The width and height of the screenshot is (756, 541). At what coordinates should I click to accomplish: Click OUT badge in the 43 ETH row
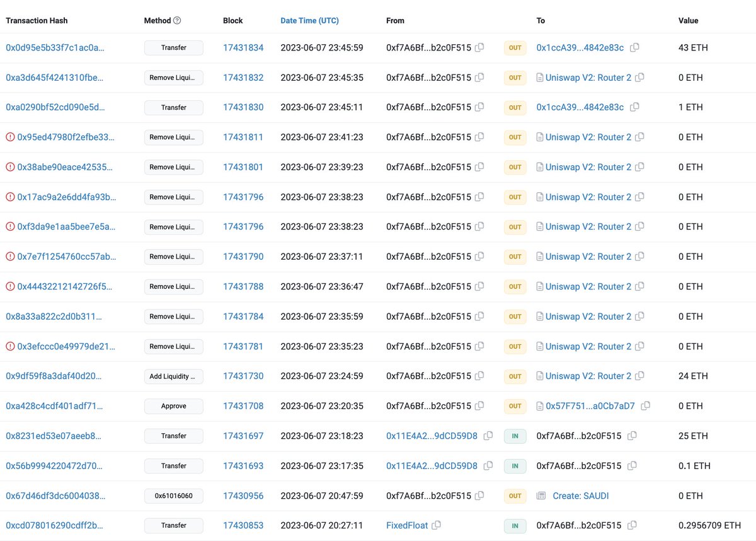pos(515,48)
